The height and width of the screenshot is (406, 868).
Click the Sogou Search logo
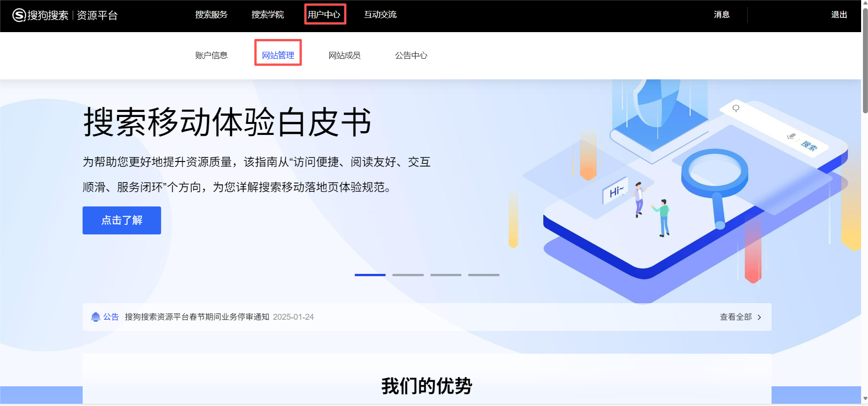coord(40,15)
